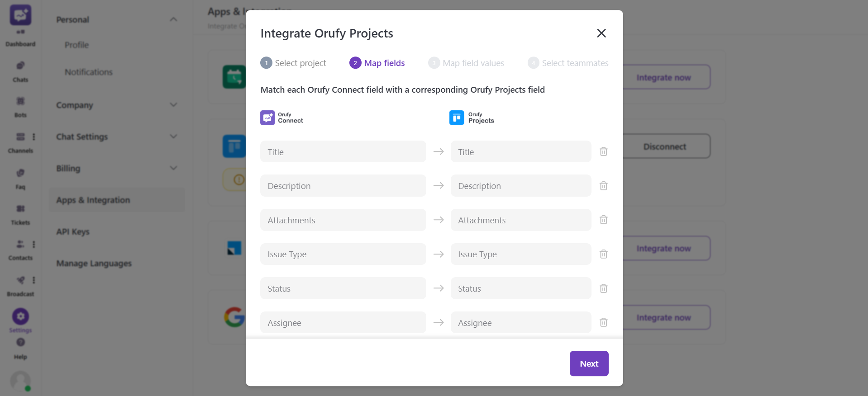Select the Map fields step
Viewport: 868px width, 396px height.
[377, 63]
